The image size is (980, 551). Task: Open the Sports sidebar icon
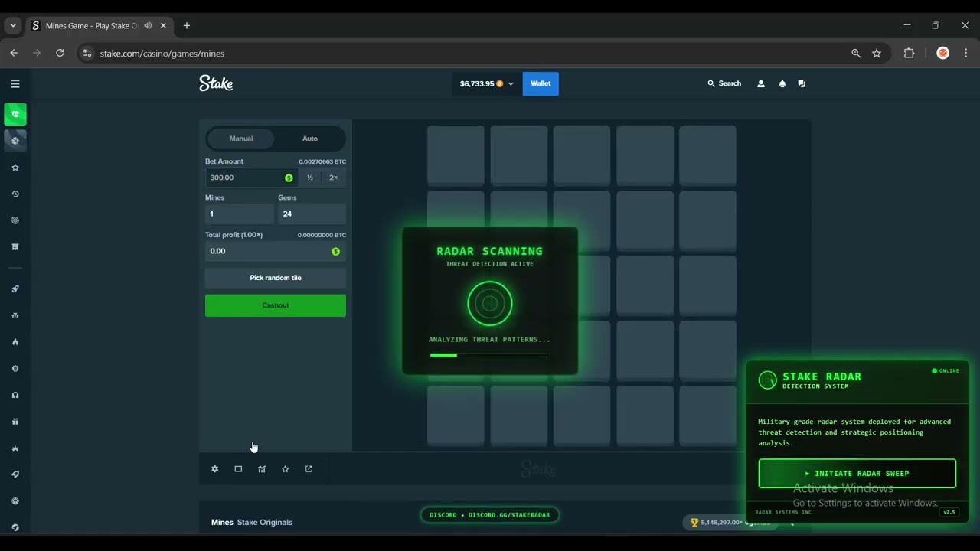click(x=15, y=141)
